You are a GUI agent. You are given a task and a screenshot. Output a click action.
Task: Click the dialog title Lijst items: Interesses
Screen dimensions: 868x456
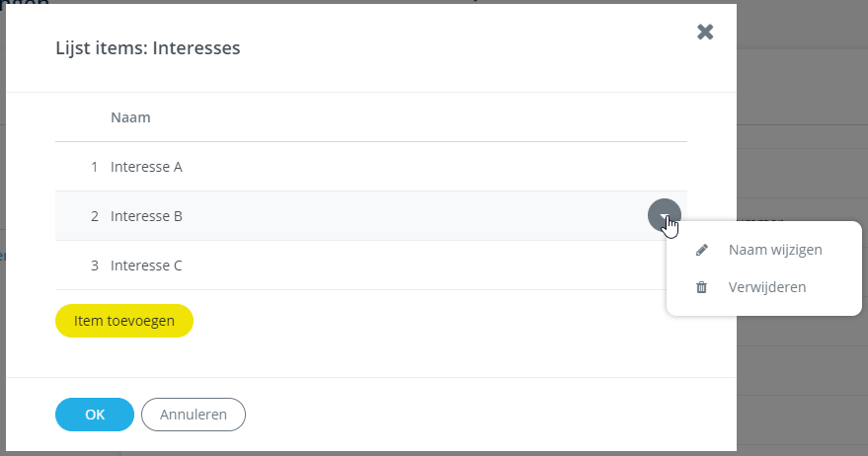[148, 48]
